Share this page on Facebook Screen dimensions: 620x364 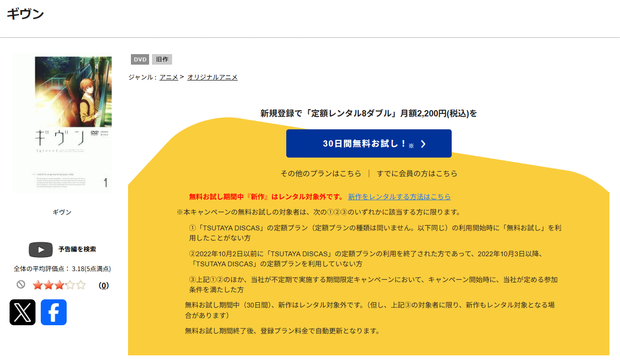pyautogui.click(x=53, y=312)
